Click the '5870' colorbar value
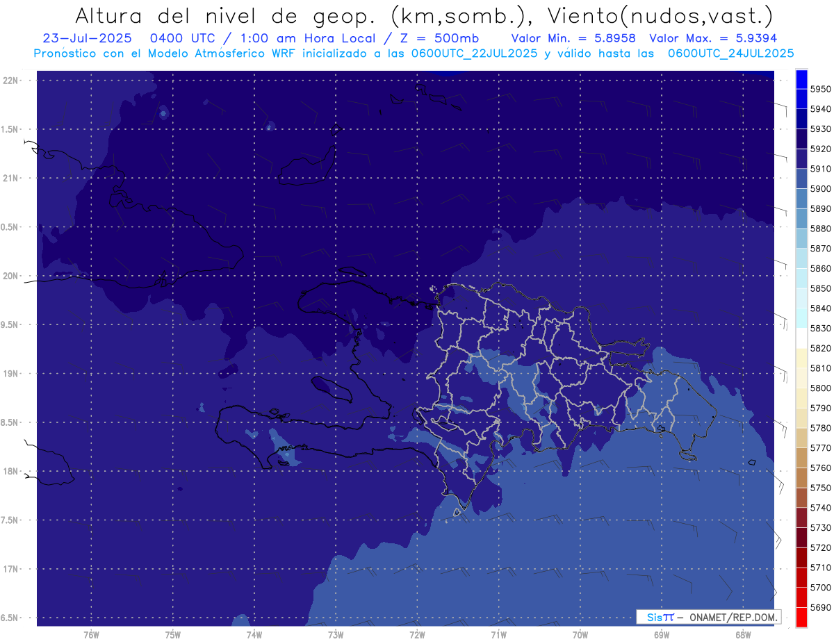The image size is (834, 644). (820, 249)
